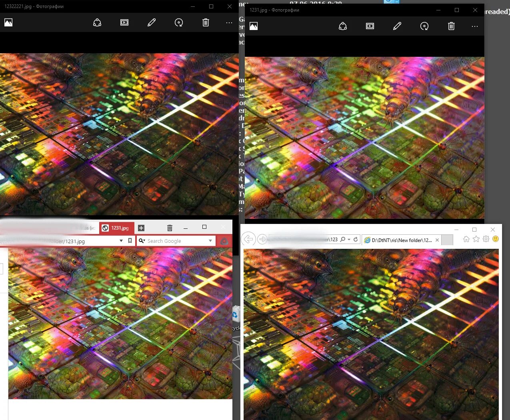The image size is (510, 420).
Task: Click the red extension icon beside the search field
Action: 224,241
